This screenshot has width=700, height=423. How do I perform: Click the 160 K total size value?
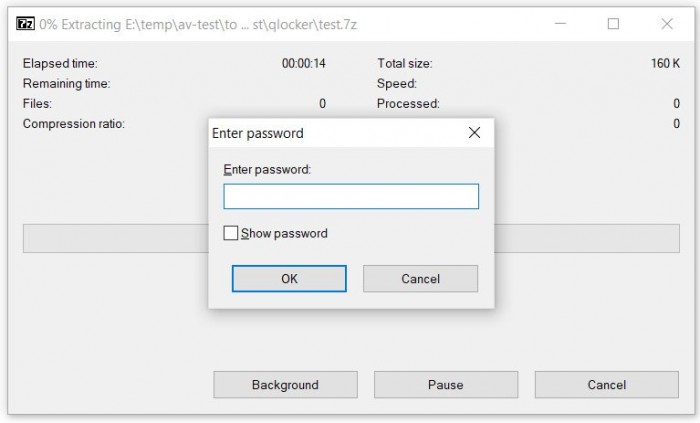665,63
